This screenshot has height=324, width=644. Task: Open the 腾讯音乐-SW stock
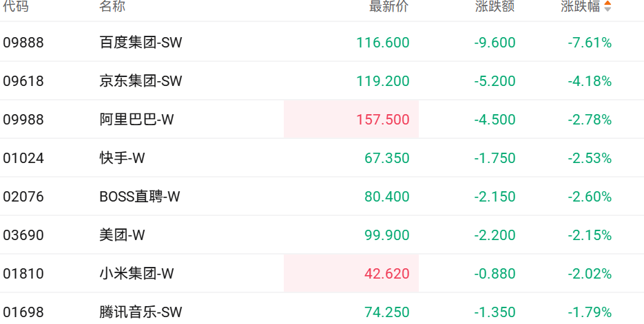tap(141, 312)
